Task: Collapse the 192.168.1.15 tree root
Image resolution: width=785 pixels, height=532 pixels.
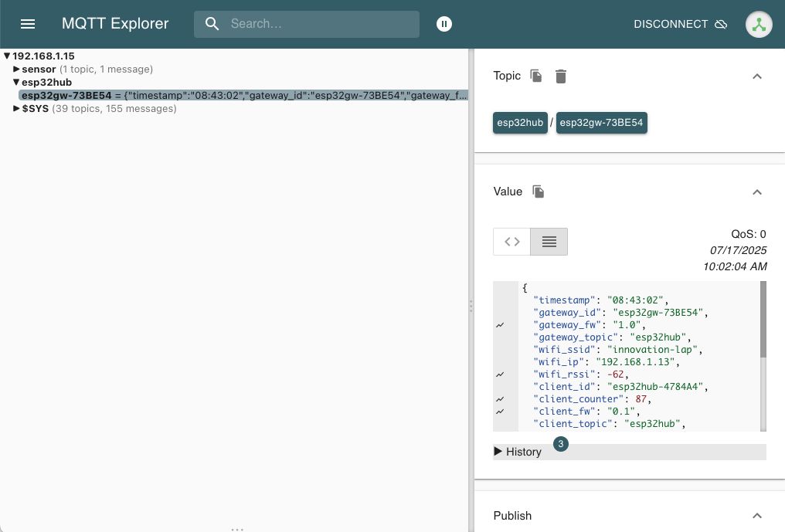Action: coord(7,56)
